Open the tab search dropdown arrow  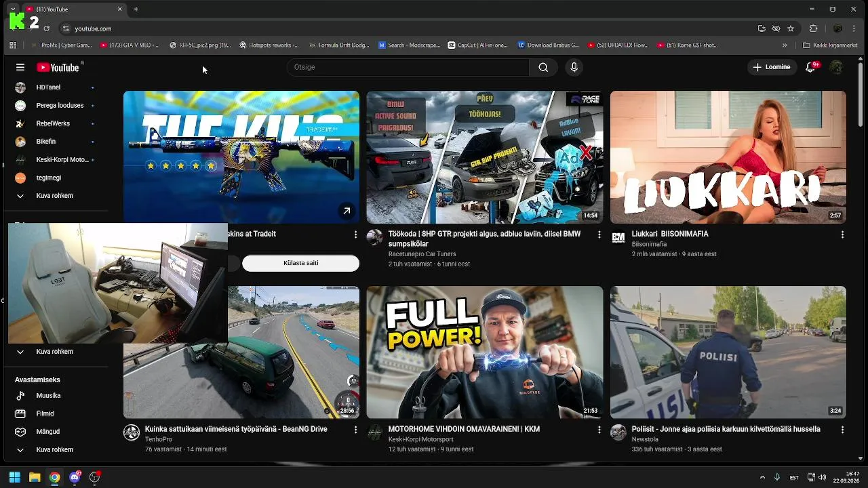coord(13,9)
